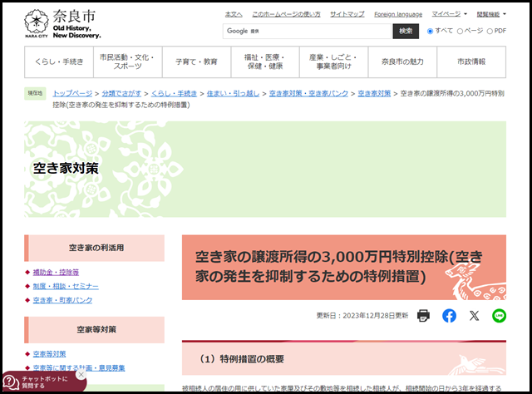Open the サイトマップ link

click(x=347, y=14)
